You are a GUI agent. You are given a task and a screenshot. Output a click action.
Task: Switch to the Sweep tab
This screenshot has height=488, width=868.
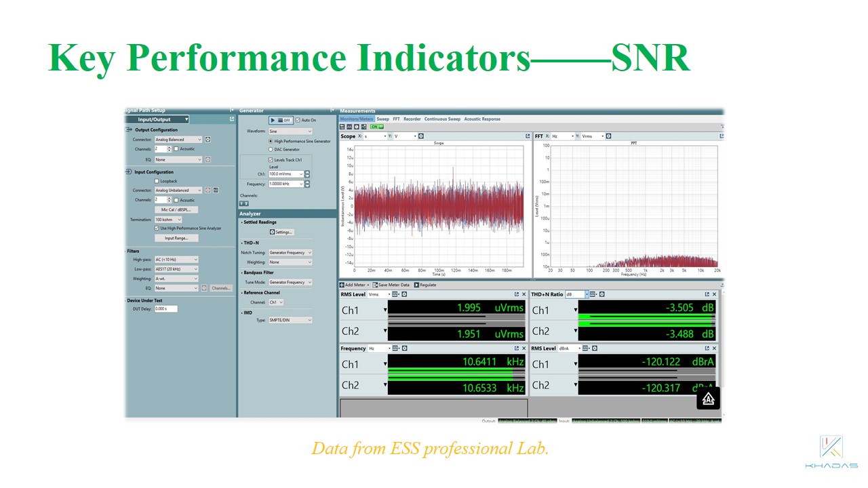tap(383, 119)
